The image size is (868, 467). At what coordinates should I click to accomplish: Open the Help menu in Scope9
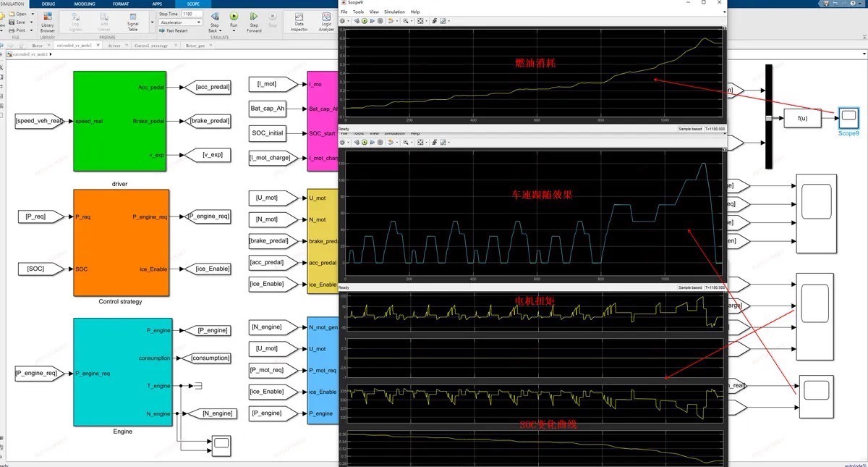(415, 12)
